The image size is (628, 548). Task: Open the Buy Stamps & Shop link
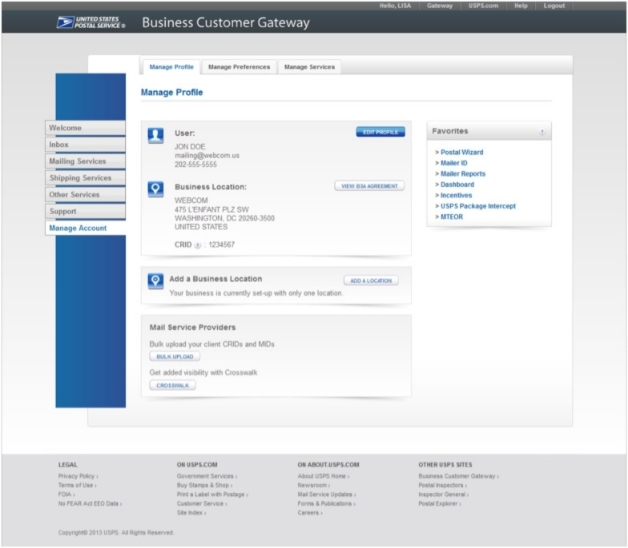coord(204,486)
